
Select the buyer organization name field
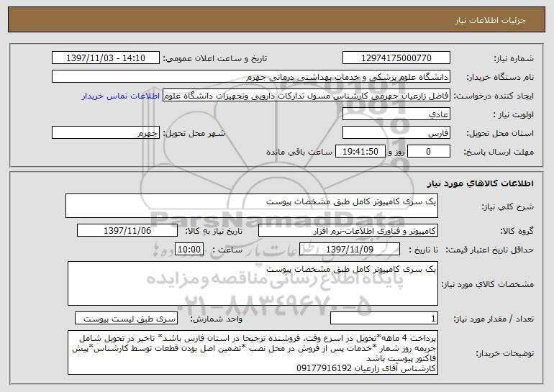(x=251, y=77)
